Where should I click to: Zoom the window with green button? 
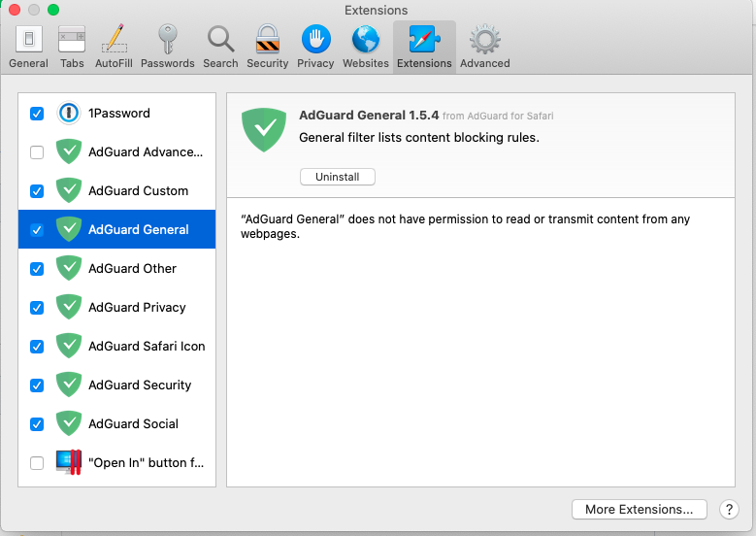coord(53,9)
